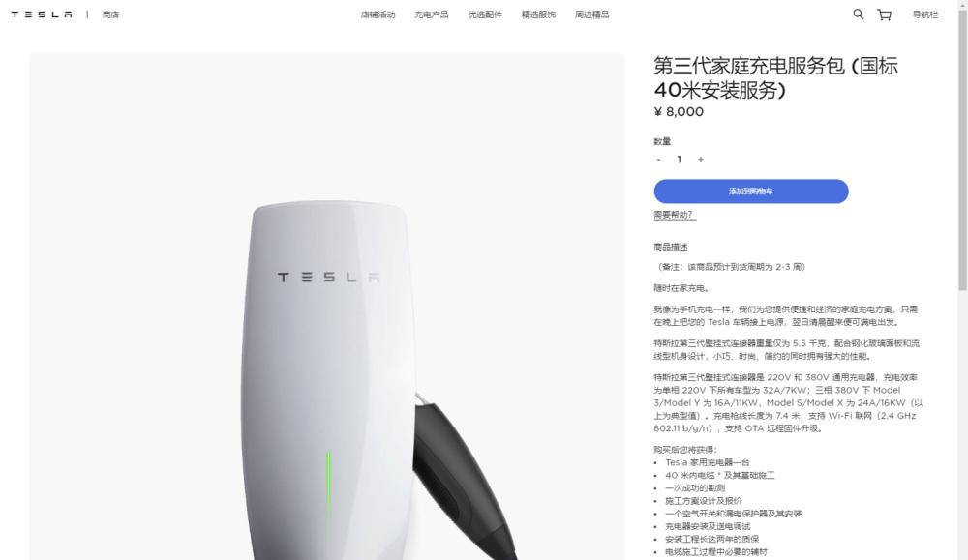Open the 店铺活动 menu item
The height and width of the screenshot is (560, 968).
pyautogui.click(x=378, y=15)
